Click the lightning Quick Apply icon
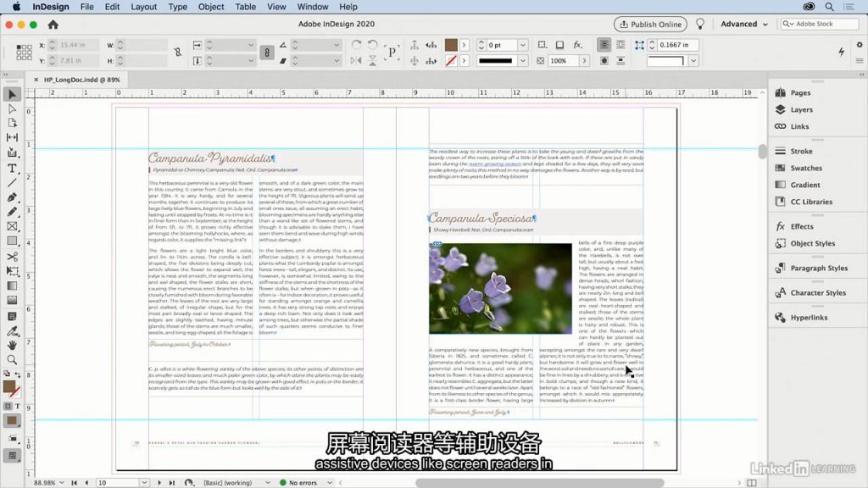This screenshot has height=488, width=868. 842,52
